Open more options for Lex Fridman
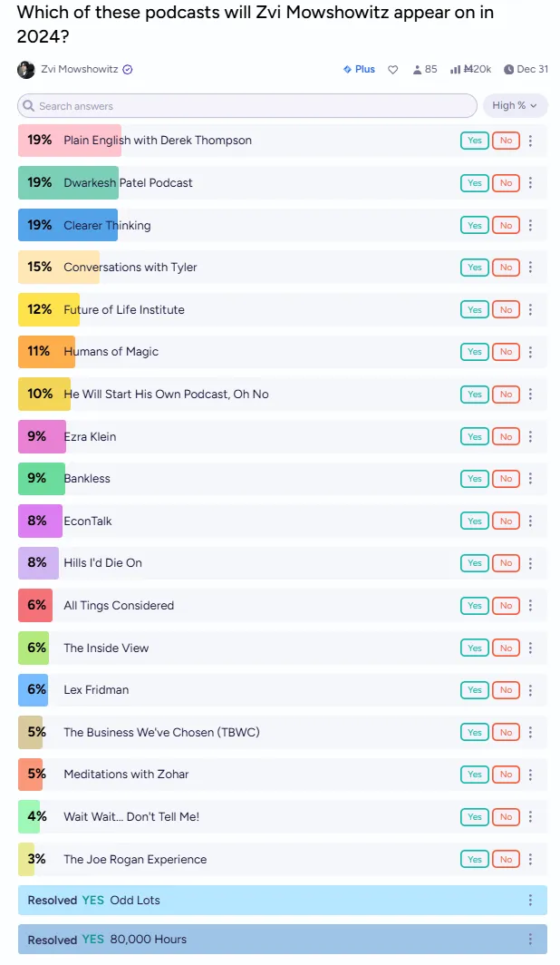The image size is (560, 965). coord(530,690)
